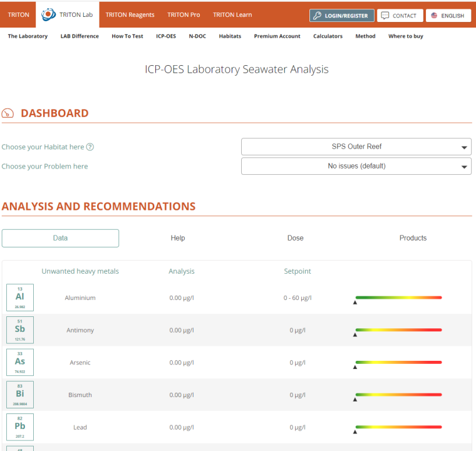Expand problem list using its arrow
This screenshot has width=476, height=451.
[464, 167]
